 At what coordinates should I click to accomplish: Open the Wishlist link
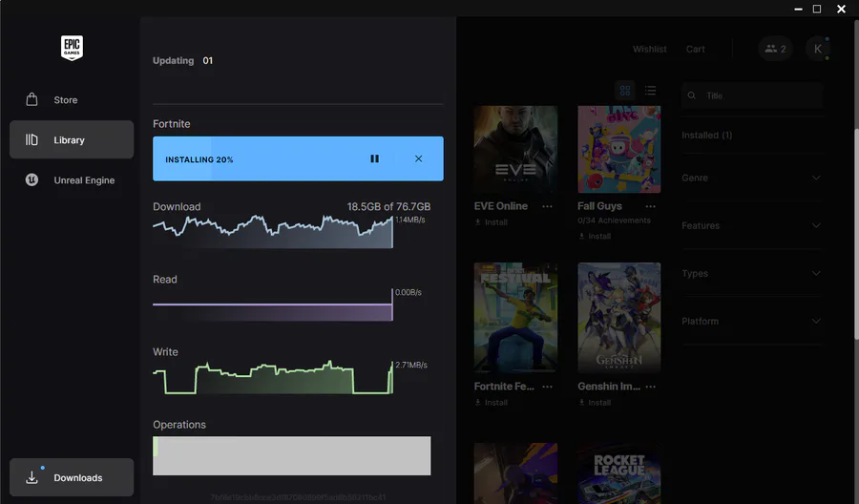click(x=650, y=49)
